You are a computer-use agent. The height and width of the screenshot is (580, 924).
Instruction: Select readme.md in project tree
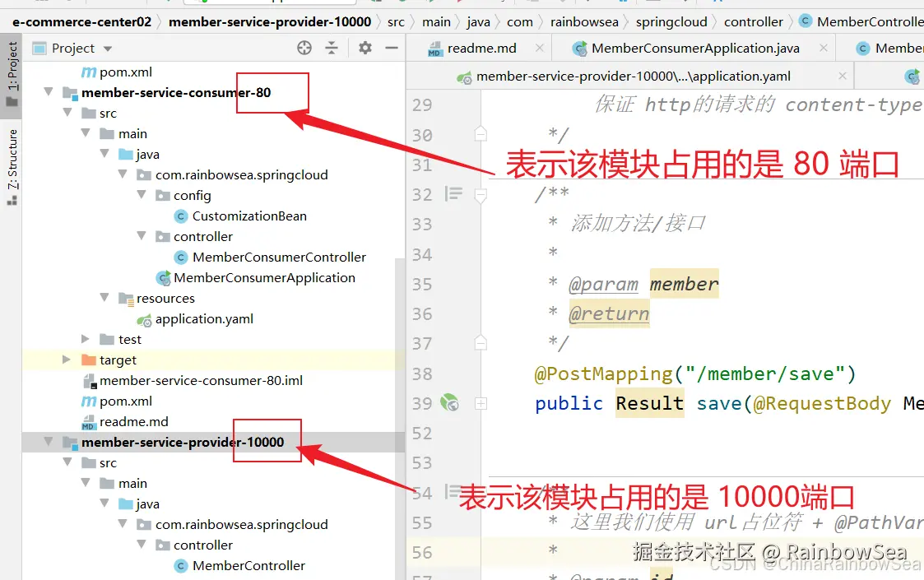pyautogui.click(x=134, y=421)
